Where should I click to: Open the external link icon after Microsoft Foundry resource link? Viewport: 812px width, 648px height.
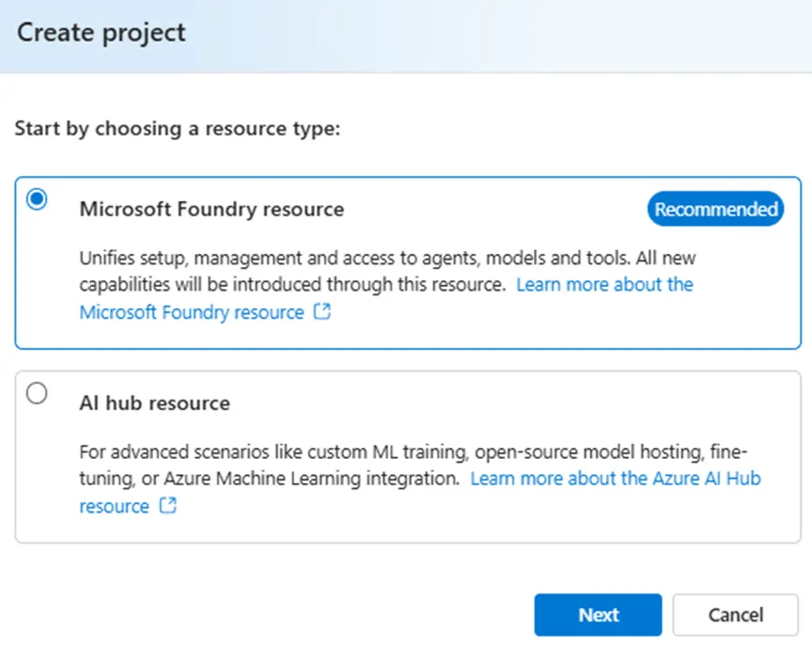322,312
